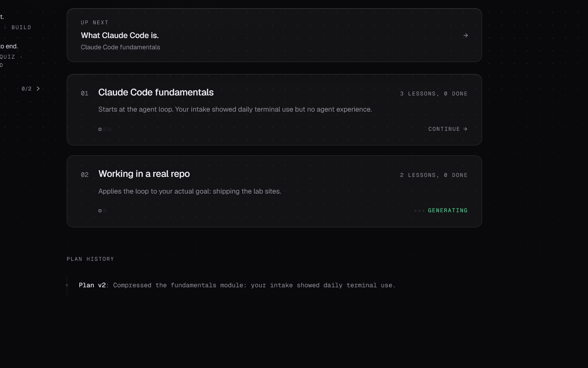Click the "0/2" progress count in sidebar
The image size is (588, 368).
coord(26,89)
